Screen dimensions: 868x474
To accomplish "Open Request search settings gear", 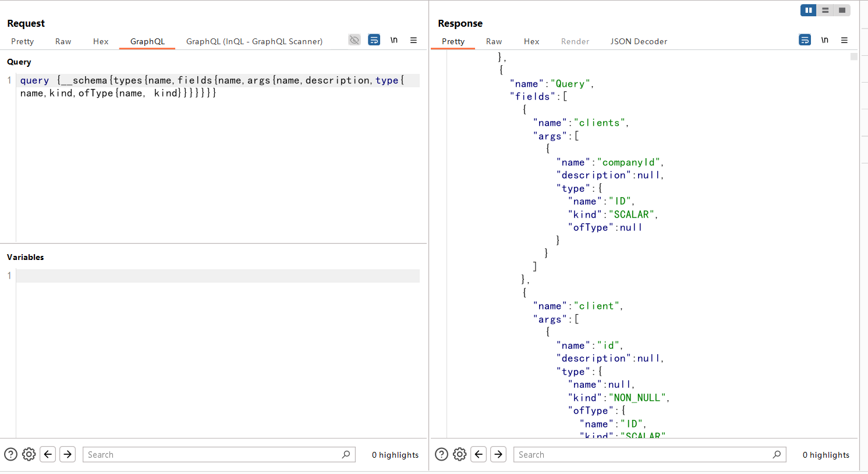I will click(x=29, y=454).
